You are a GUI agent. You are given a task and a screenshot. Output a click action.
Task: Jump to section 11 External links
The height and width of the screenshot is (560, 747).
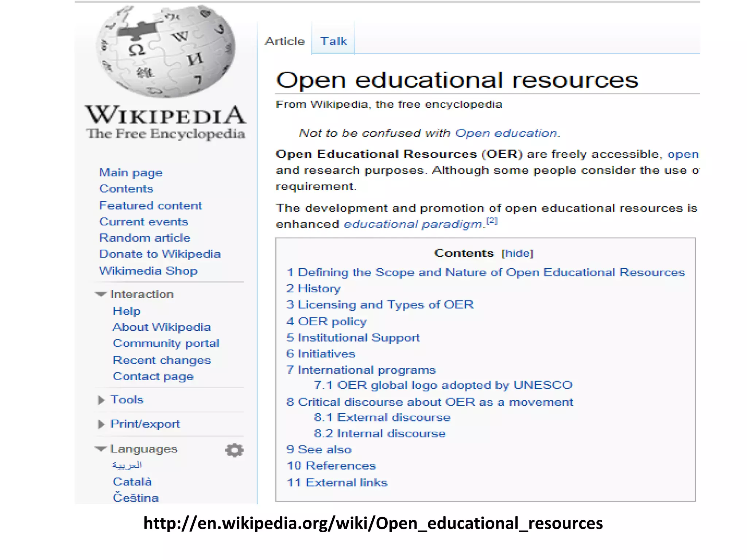coord(337,482)
